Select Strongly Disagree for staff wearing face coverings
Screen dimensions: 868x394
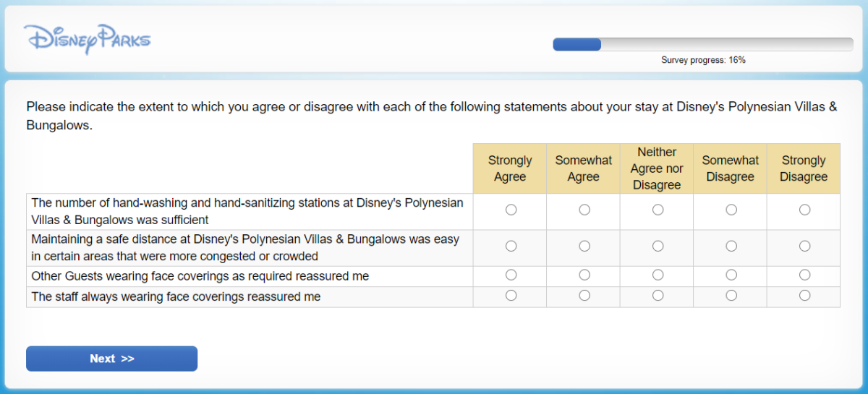[x=804, y=295]
